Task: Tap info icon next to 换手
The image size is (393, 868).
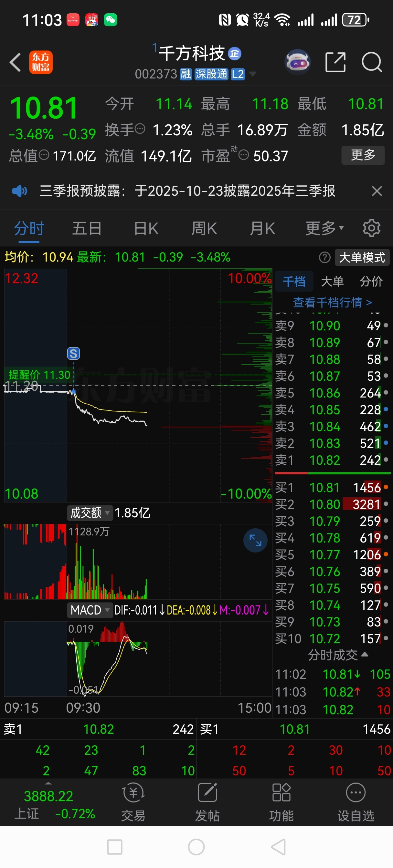Action: point(140,129)
